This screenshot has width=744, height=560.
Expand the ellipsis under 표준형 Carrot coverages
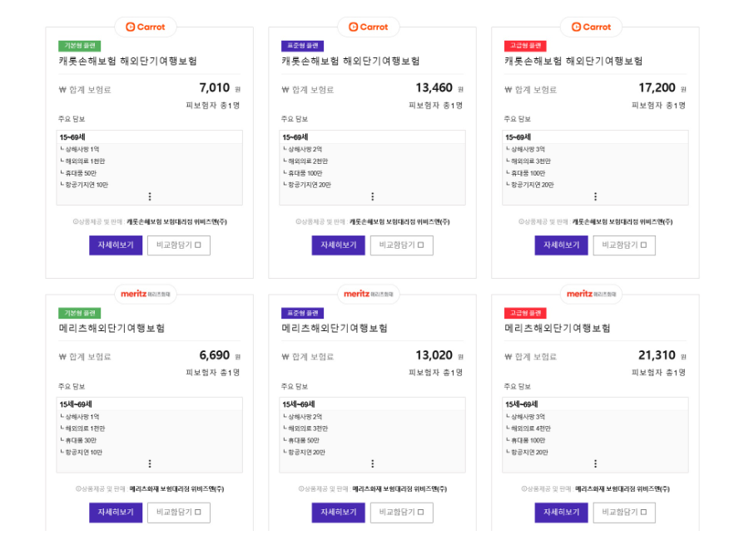372,197
